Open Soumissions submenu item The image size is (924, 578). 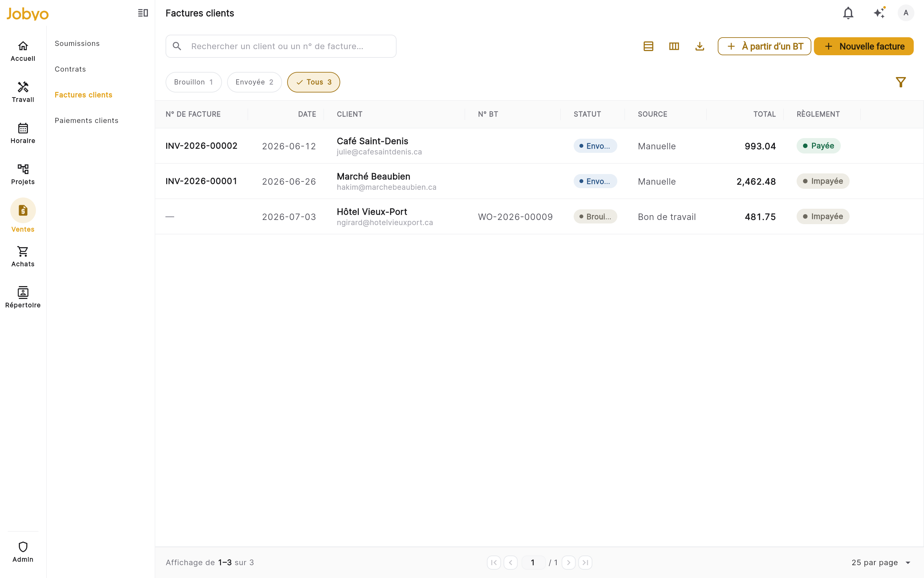tap(77, 44)
